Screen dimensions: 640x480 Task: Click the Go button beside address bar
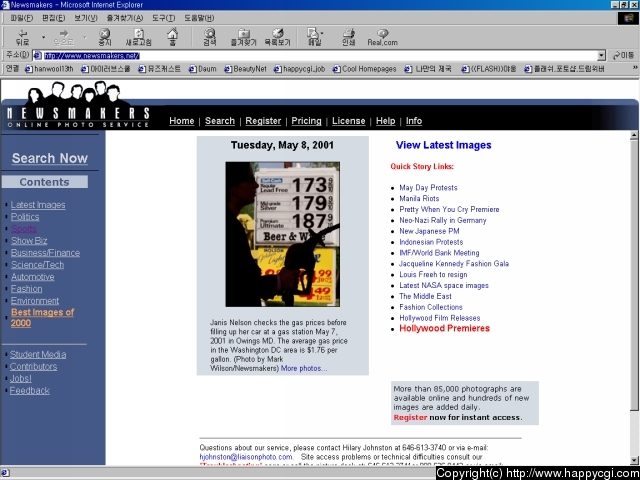(x=623, y=56)
